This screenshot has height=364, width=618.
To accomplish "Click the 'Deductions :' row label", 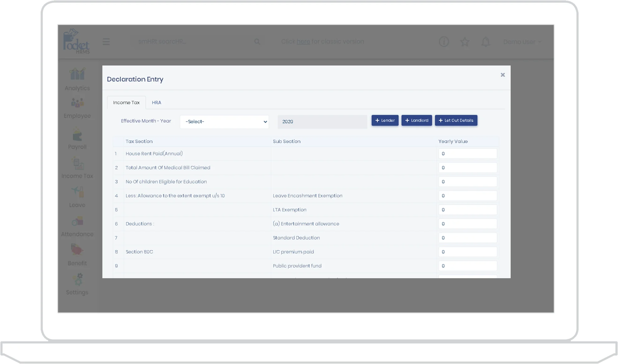I will coord(140,224).
